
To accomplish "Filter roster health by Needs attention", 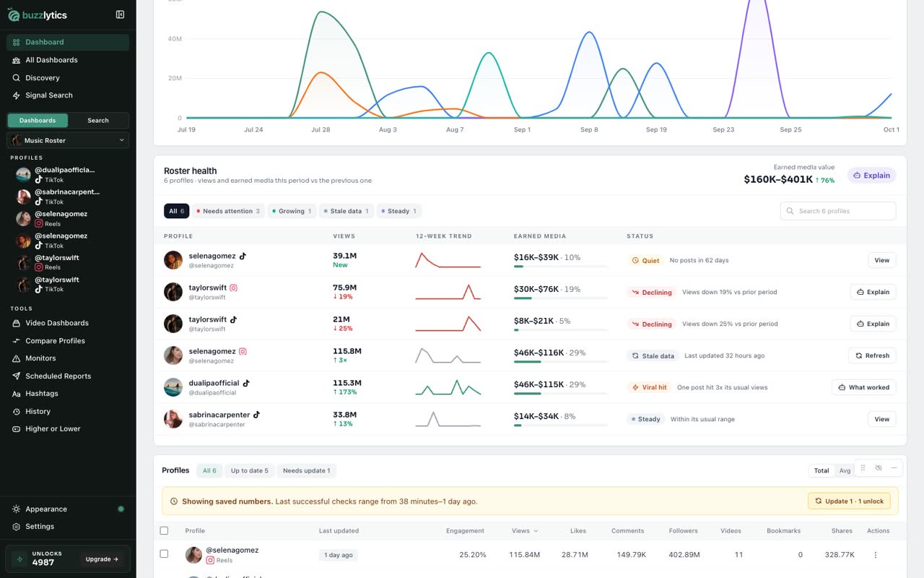I will coord(228,211).
